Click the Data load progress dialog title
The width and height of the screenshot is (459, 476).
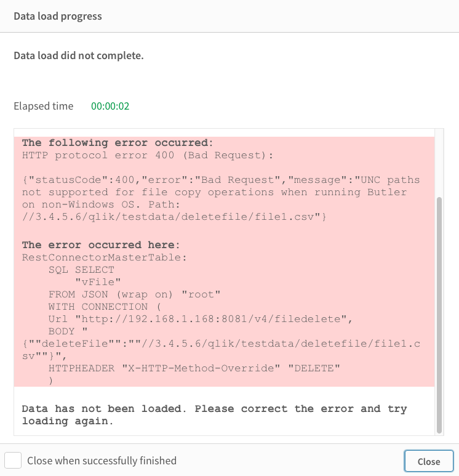(58, 16)
